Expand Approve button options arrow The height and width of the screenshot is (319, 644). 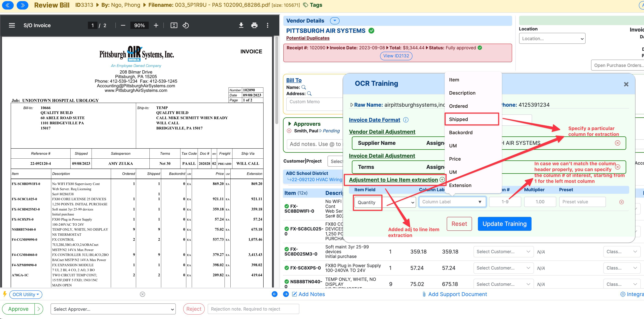coord(39,309)
